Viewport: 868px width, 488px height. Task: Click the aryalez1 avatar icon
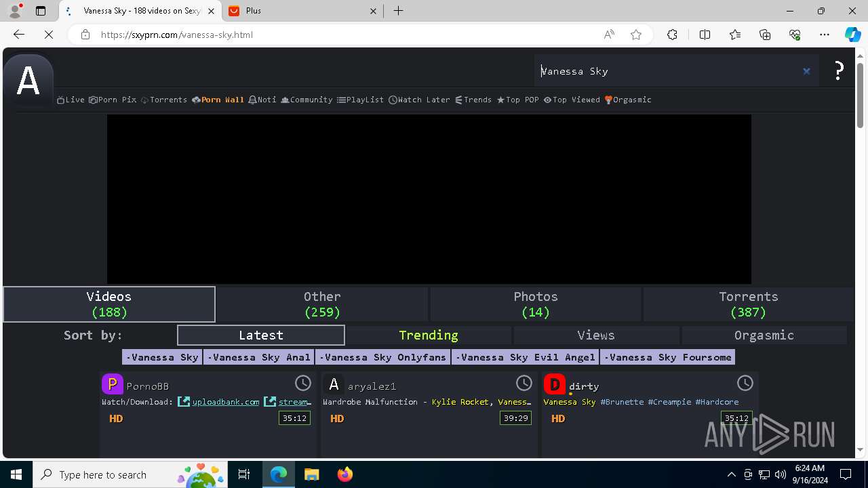[334, 384]
